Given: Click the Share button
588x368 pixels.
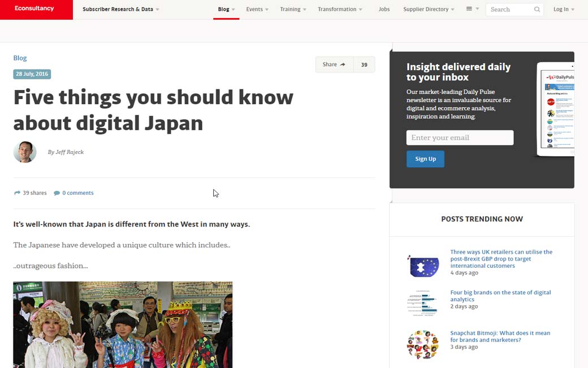Looking at the screenshot, I should [334, 65].
